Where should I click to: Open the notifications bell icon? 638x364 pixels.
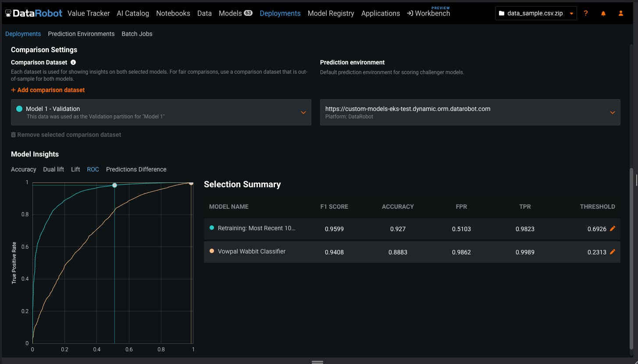point(603,13)
